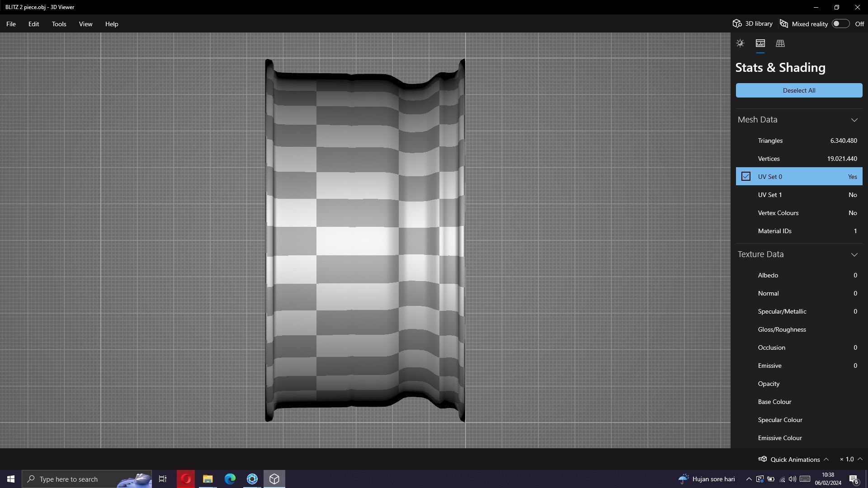
Task: Open the Windows Start menu
Action: coord(11,479)
